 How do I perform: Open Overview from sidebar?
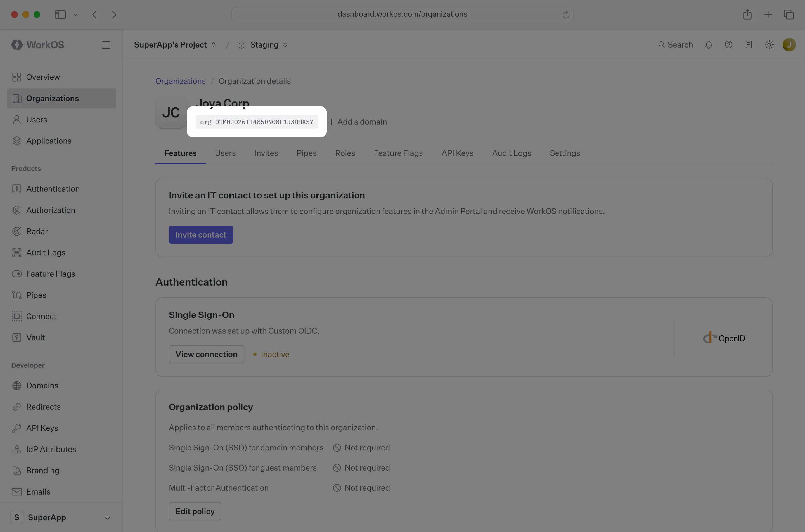[x=61, y=77]
